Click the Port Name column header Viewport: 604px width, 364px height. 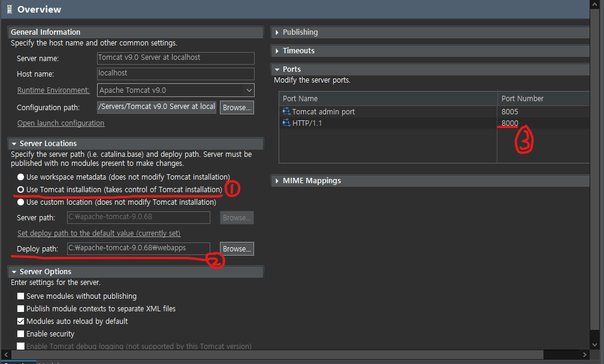coord(388,99)
